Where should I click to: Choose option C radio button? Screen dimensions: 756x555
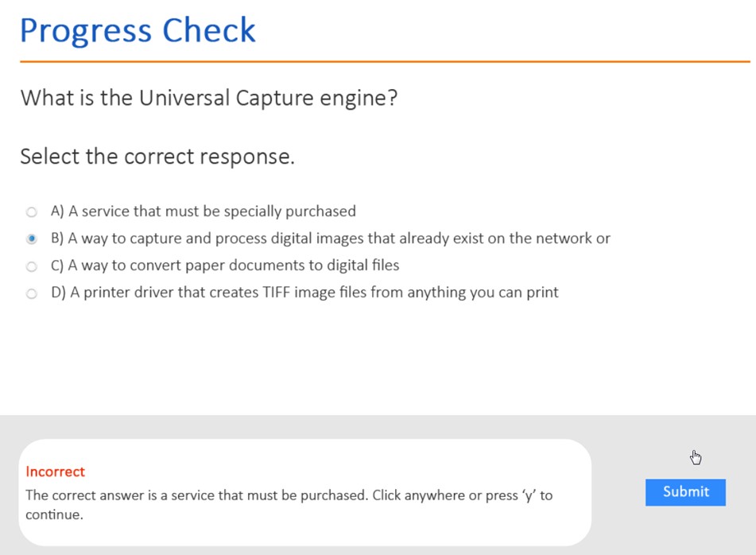32,266
